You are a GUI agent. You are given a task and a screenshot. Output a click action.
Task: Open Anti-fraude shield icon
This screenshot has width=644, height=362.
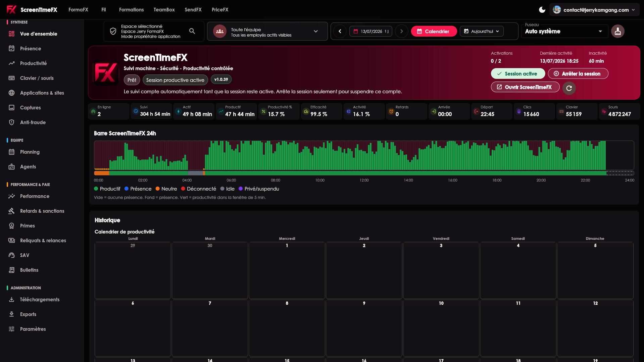click(12, 122)
